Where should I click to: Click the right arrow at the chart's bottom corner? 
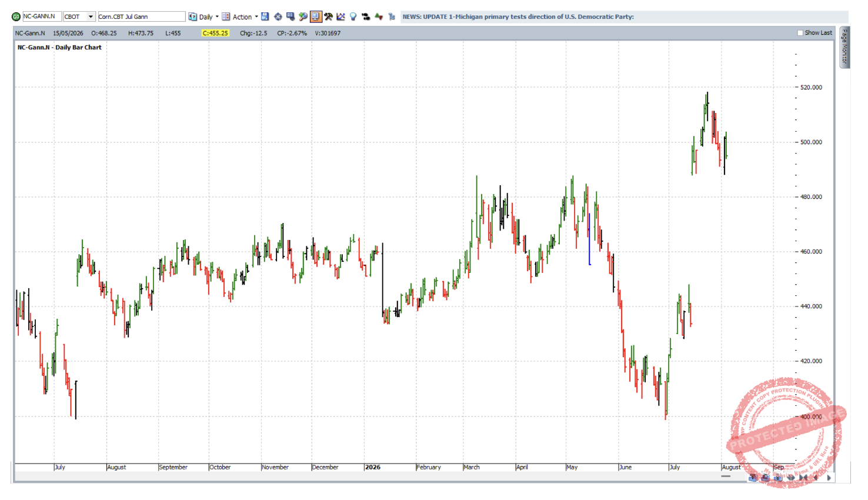(x=829, y=478)
